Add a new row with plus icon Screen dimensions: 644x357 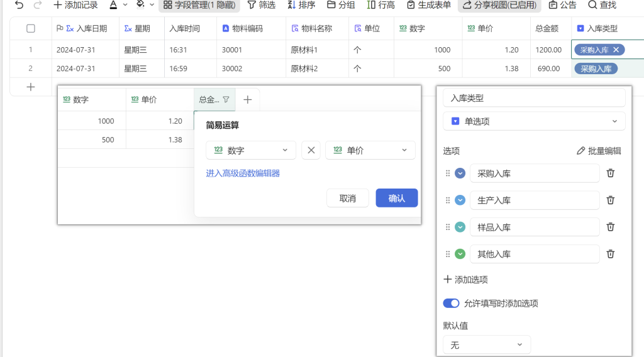point(31,87)
